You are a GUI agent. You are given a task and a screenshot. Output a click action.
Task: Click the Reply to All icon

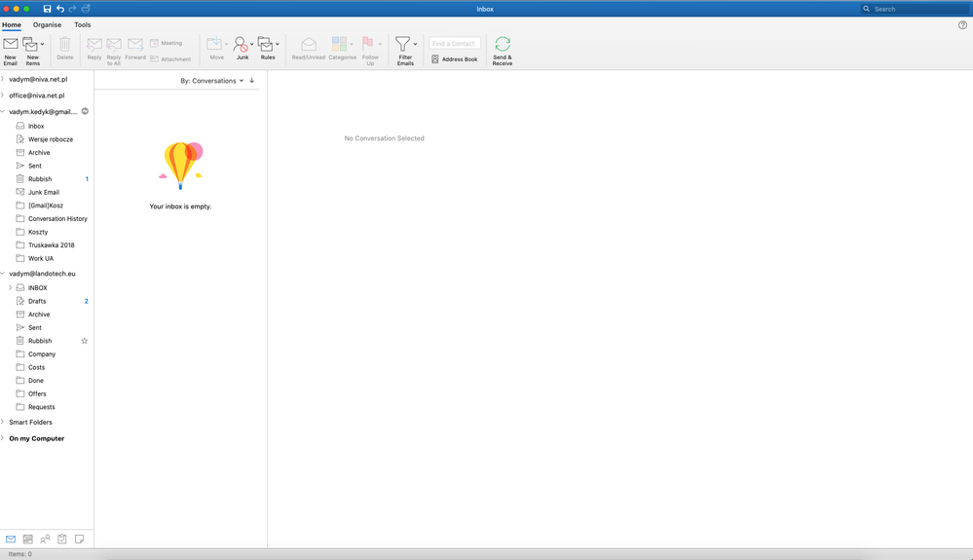[114, 44]
